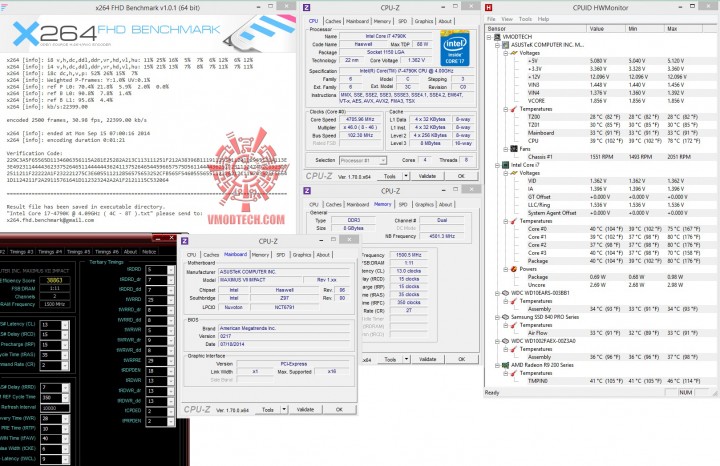Click the Samsung SSD 840 PRO drive icon
The height and width of the screenshot is (466, 720).
click(x=506, y=317)
